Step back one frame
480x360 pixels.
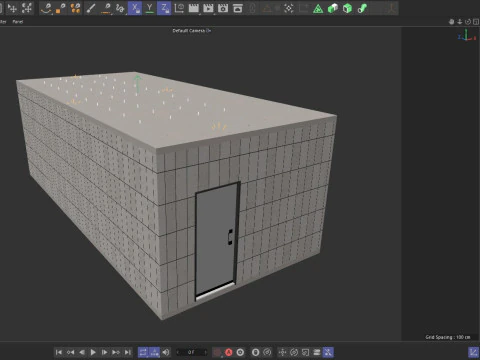tap(82, 352)
